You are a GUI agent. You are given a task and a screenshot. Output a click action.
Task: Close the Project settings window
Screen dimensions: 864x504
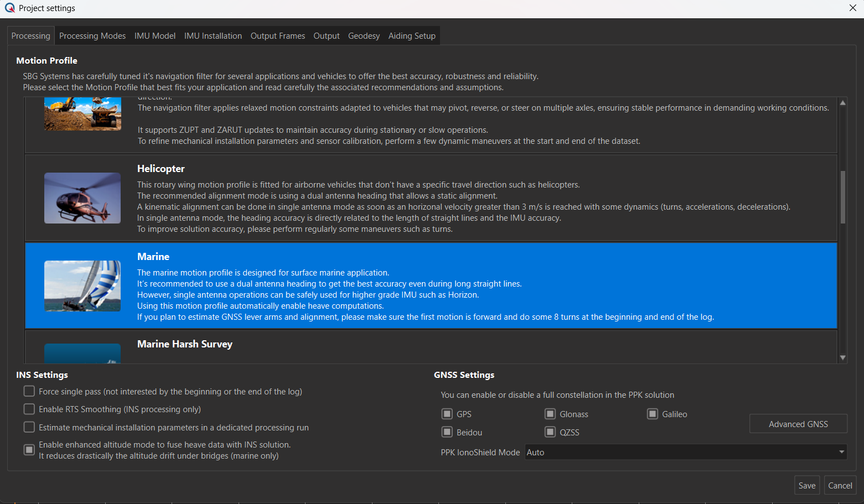(x=852, y=8)
